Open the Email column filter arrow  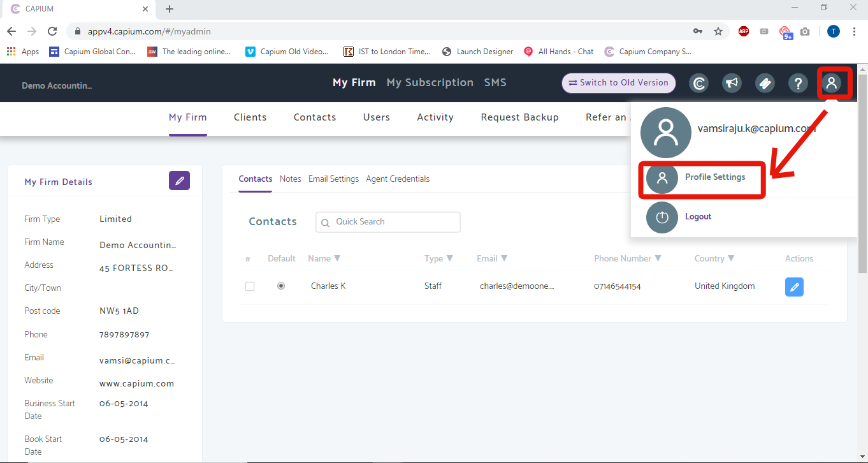pos(504,258)
